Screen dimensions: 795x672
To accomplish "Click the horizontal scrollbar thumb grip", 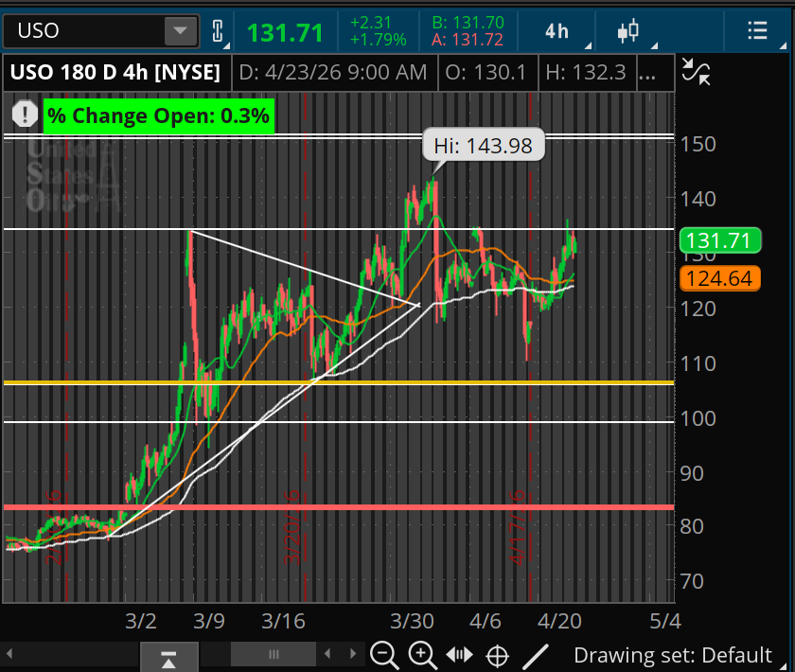I will point(274,654).
